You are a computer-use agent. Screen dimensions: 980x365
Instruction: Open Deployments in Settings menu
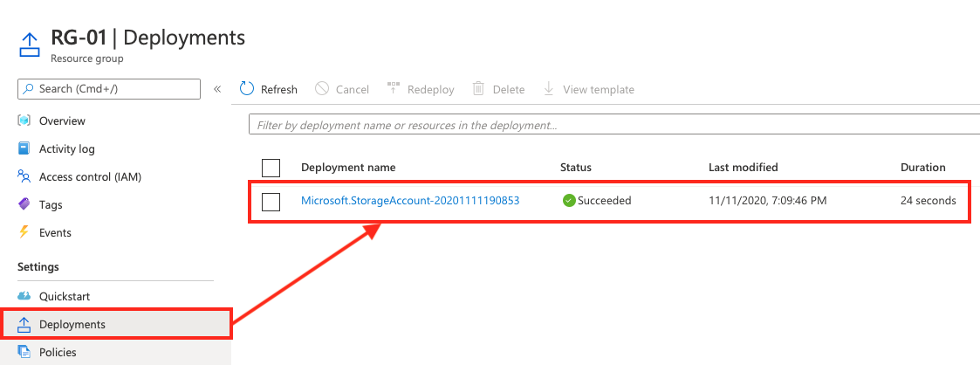[72, 324]
